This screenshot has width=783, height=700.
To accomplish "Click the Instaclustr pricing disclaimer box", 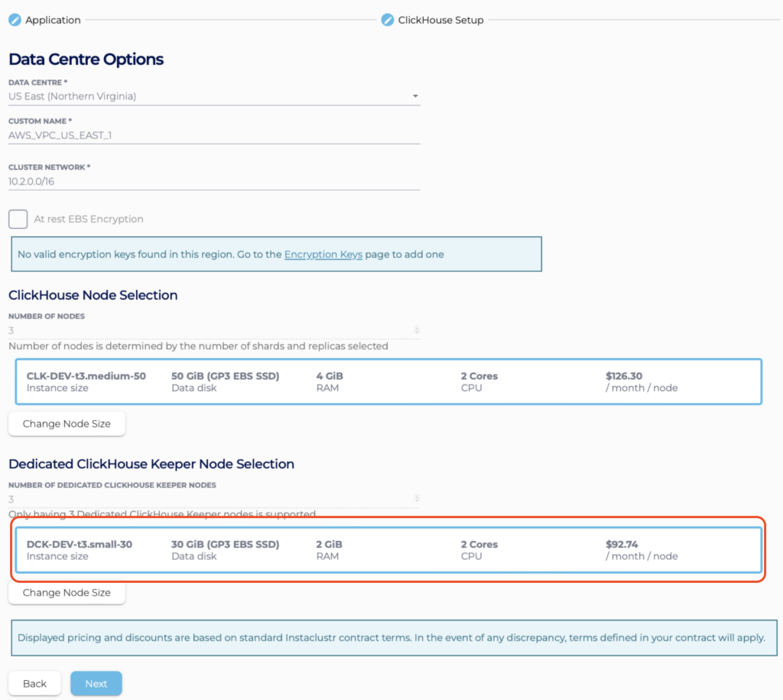I will point(391,637).
